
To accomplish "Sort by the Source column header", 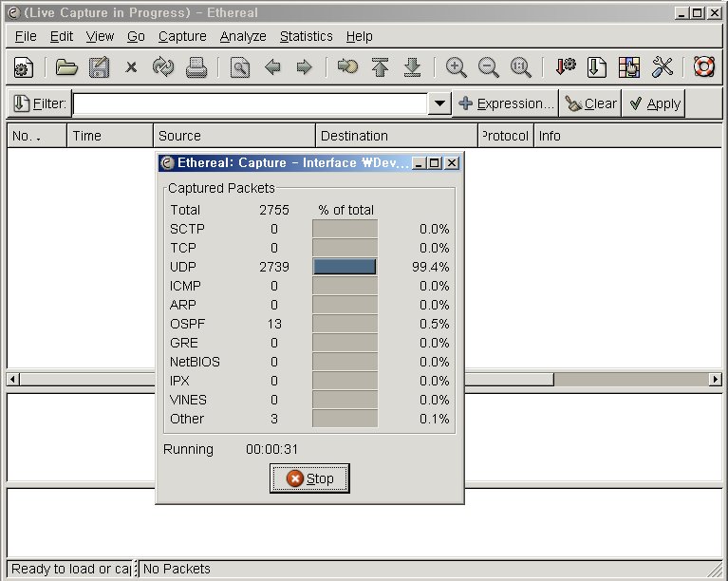I will (234, 136).
